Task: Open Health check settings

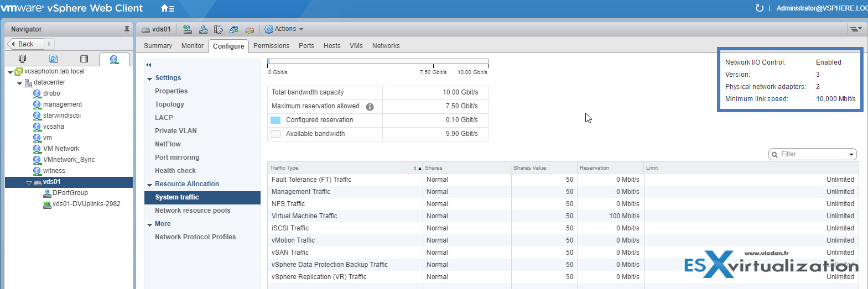Action: click(175, 171)
